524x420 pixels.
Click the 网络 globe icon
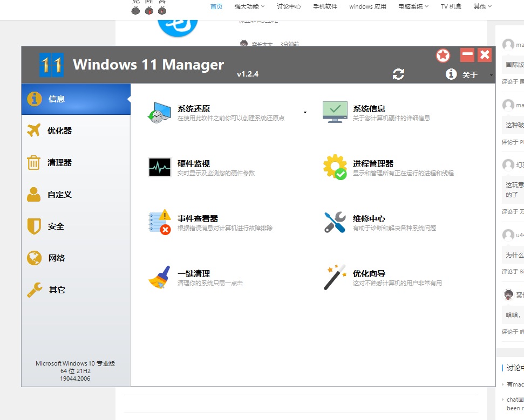pyautogui.click(x=34, y=258)
